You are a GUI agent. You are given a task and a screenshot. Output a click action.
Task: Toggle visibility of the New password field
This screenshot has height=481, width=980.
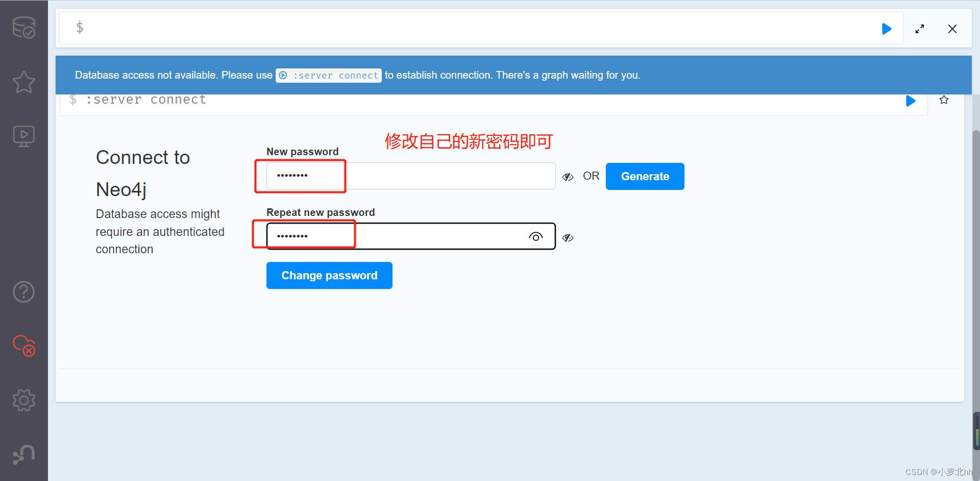568,177
